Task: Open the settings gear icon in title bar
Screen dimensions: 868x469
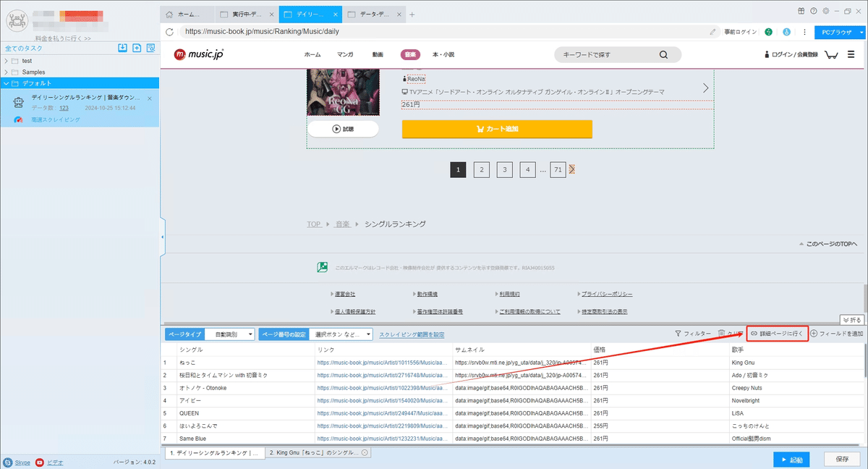Action: pyautogui.click(x=827, y=11)
